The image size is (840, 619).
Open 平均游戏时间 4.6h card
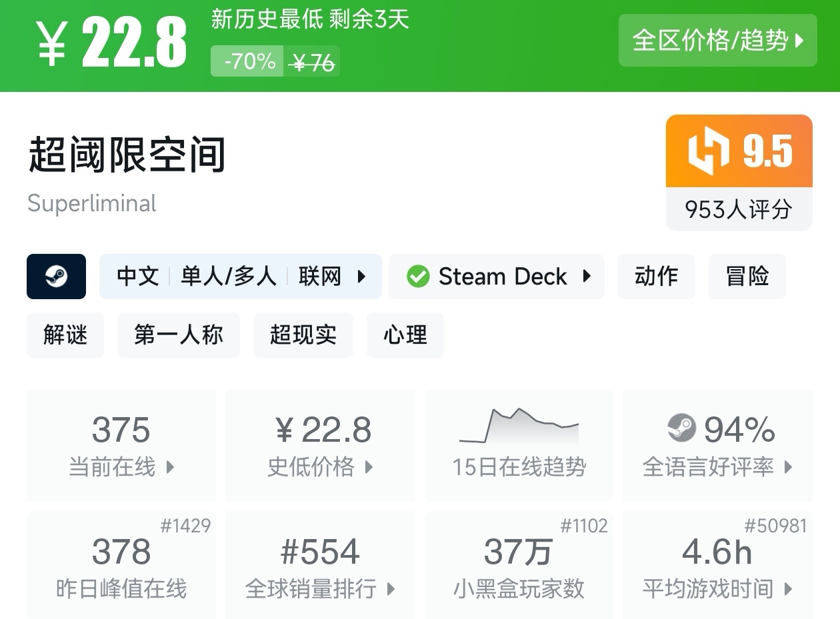[x=717, y=565]
